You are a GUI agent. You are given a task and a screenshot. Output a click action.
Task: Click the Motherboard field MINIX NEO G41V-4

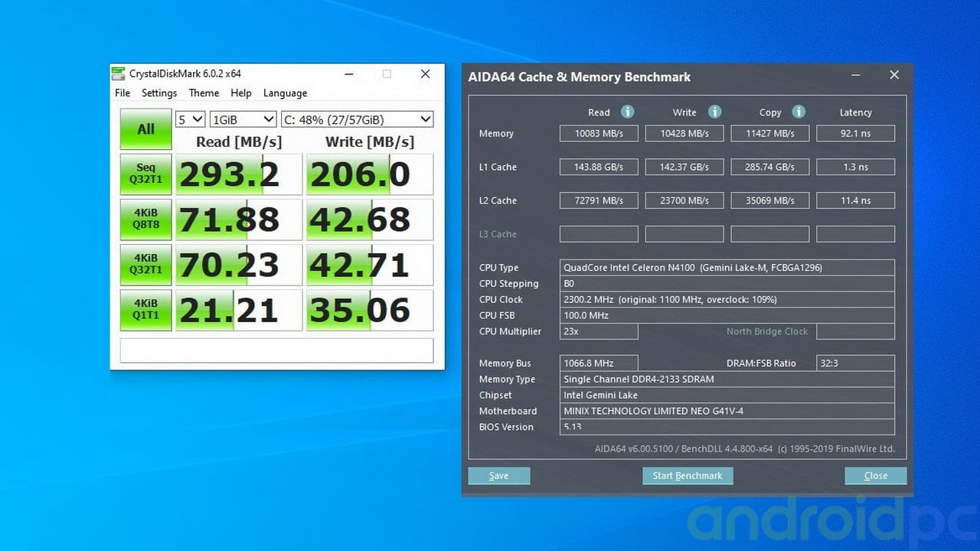point(727,411)
